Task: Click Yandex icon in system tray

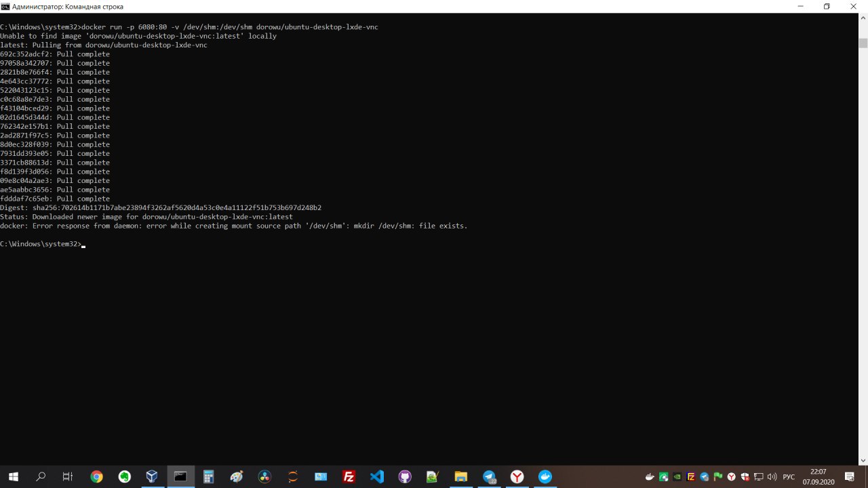Action: click(x=732, y=476)
